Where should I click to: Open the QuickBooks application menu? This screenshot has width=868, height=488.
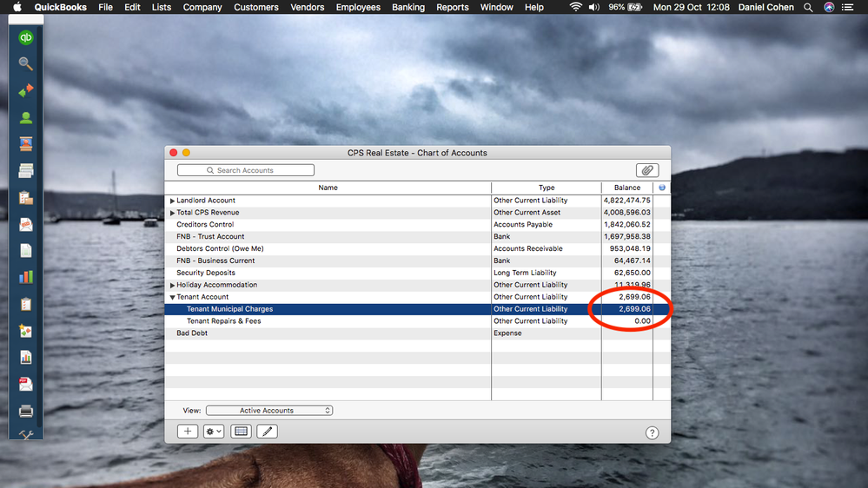click(60, 7)
